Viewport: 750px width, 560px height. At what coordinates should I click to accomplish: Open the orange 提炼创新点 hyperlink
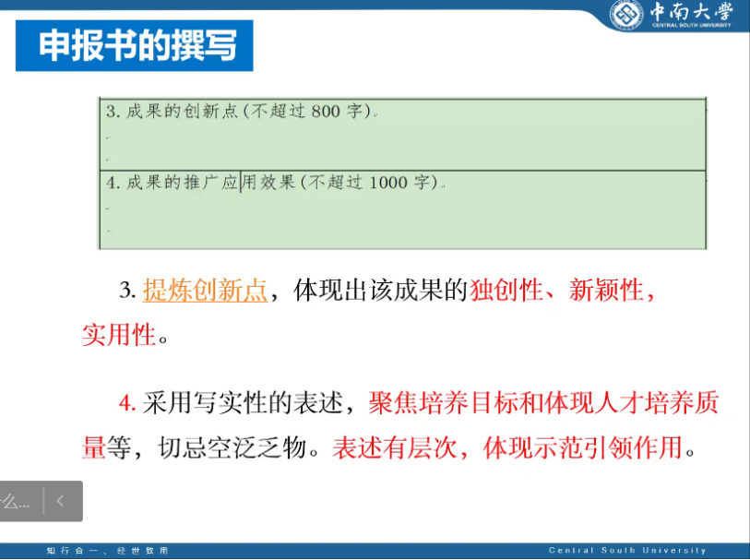205,292
